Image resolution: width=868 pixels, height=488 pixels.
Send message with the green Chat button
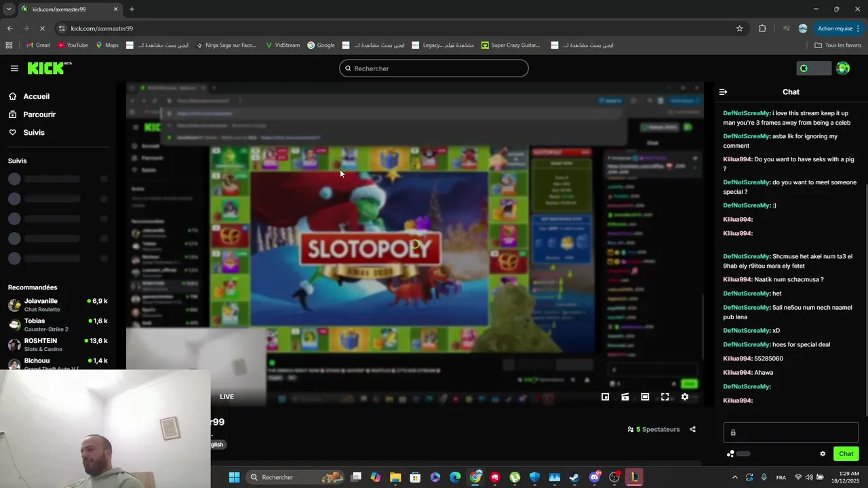(x=846, y=454)
